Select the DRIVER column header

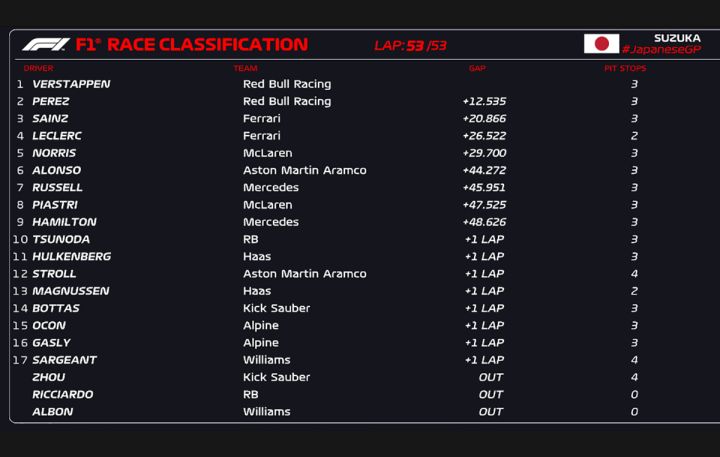tap(38, 68)
